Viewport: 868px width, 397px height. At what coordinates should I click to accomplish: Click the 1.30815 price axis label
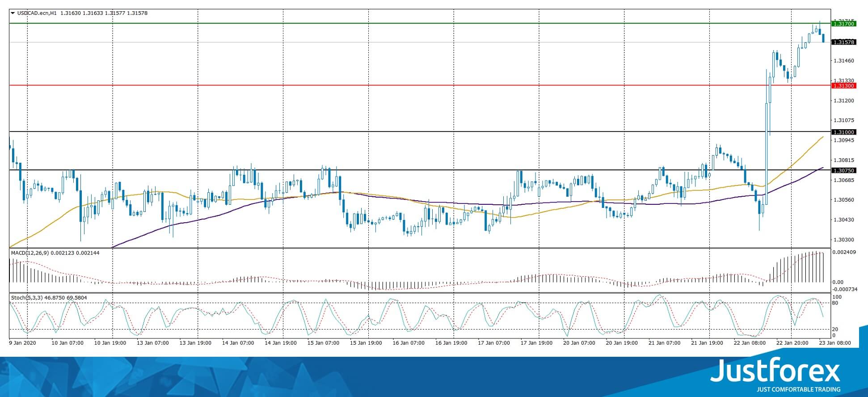coord(844,160)
